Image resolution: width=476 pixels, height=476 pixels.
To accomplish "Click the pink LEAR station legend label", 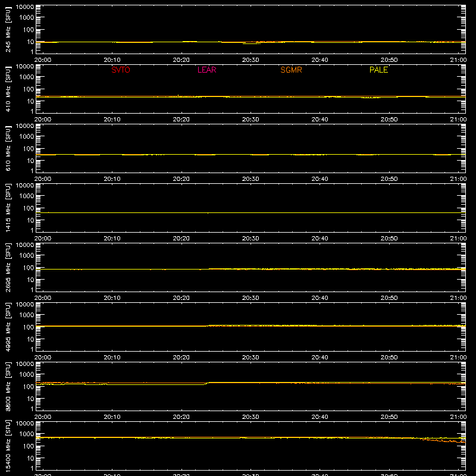I will coord(206,70).
